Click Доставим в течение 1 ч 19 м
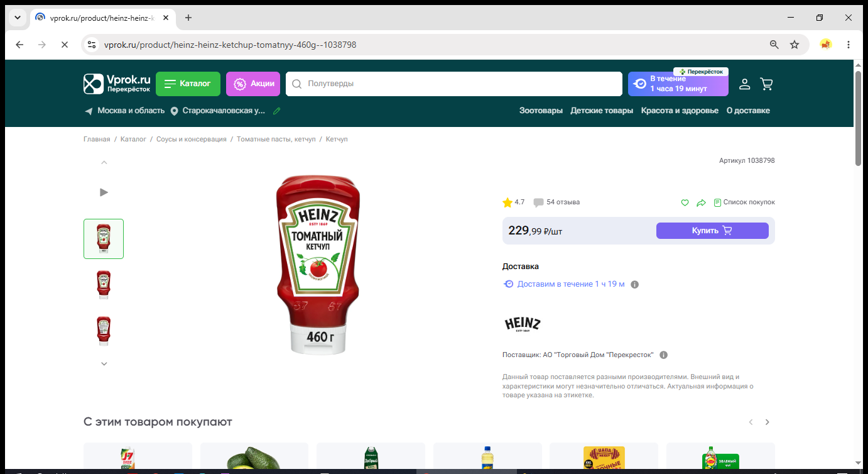The width and height of the screenshot is (868, 474). coord(571,284)
